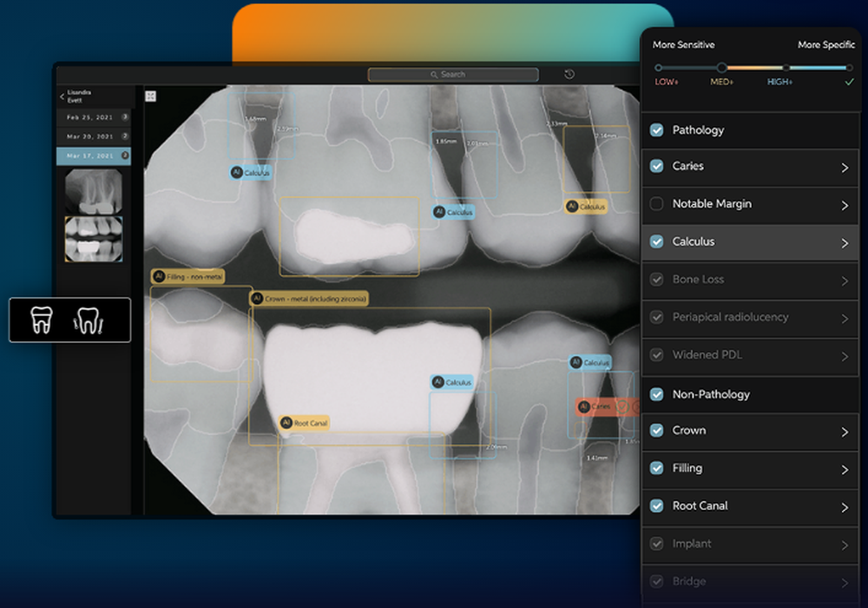Click the magnifier icon in the Search bar
This screenshot has width=868, height=608.
tap(434, 75)
